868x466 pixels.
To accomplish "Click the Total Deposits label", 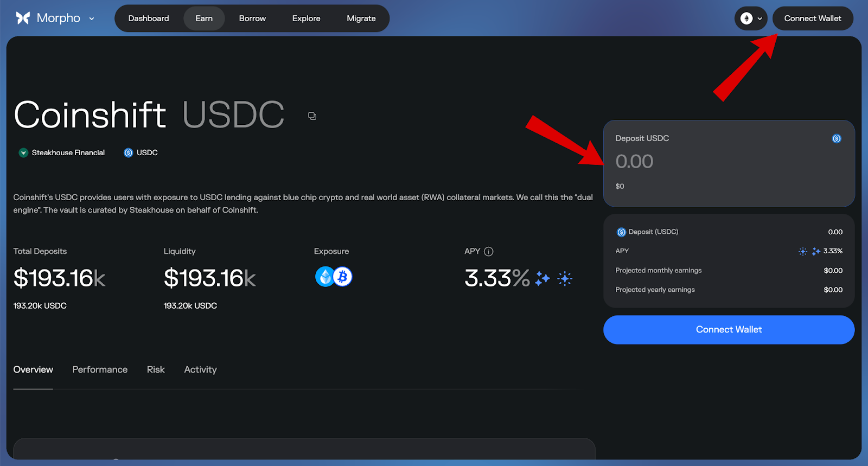I will tap(40, 252).
